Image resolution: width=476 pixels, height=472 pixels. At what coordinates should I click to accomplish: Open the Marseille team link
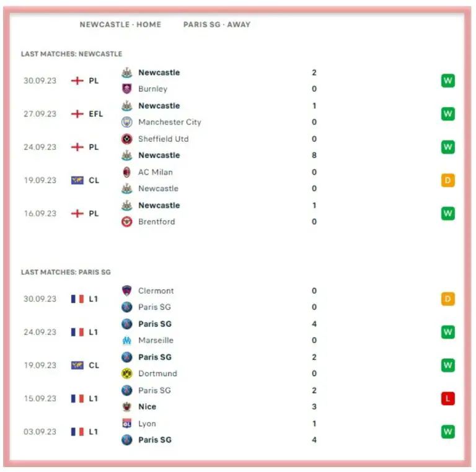point(156,340)
